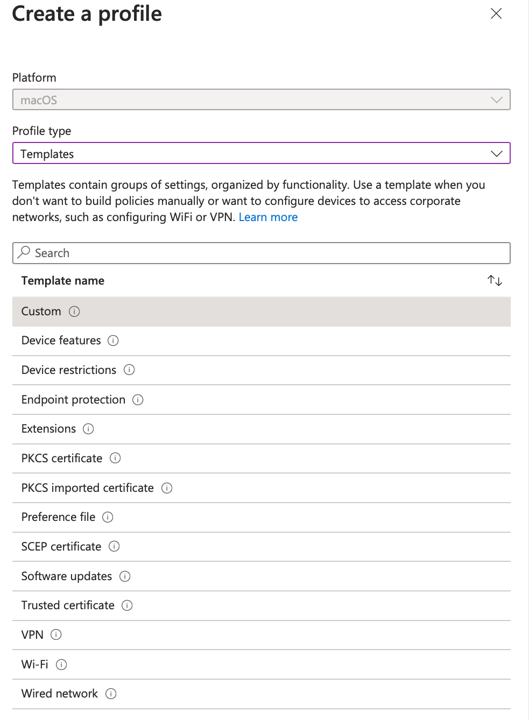
Task: Show info for the SCEP certificate template
Action: pyautogui.click(x=114, y=546)
